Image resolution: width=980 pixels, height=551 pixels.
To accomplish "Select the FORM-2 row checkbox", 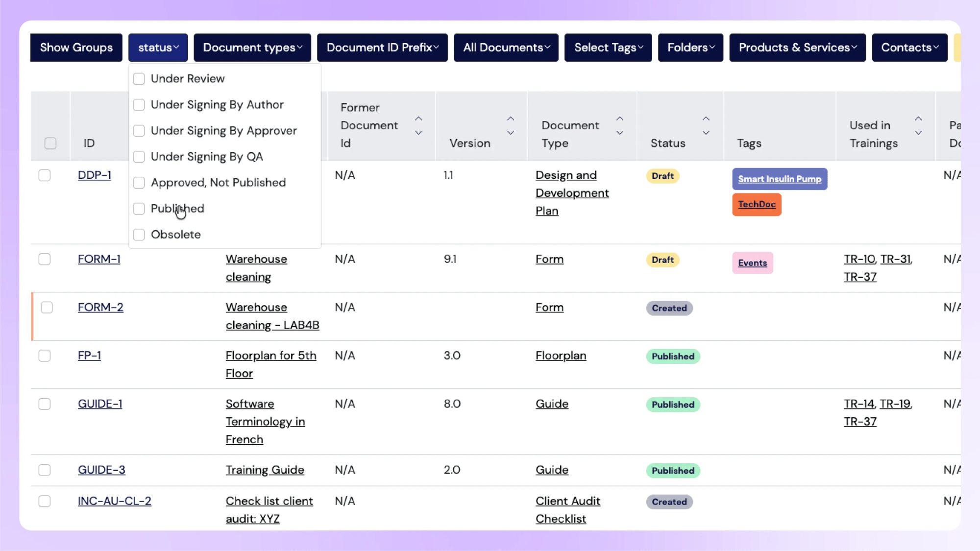I will point(47,308).
